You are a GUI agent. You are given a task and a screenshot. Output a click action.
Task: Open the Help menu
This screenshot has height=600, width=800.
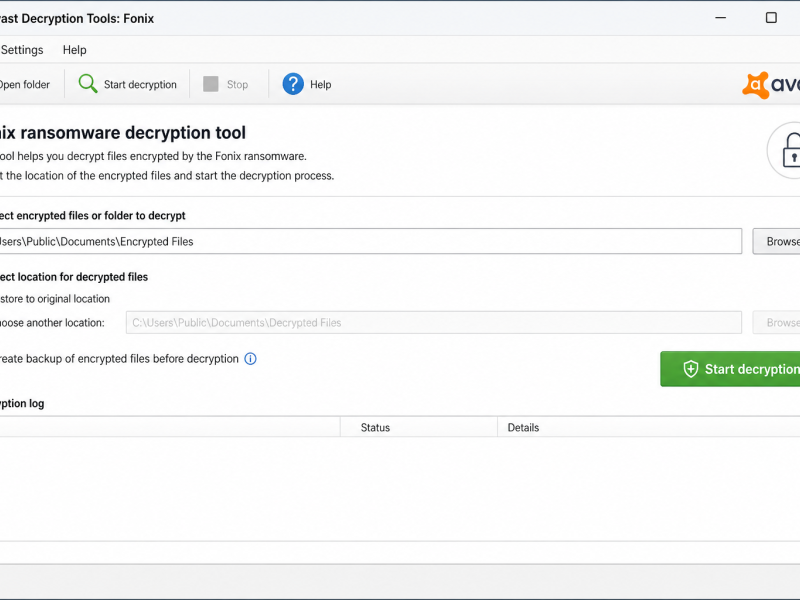74,50
